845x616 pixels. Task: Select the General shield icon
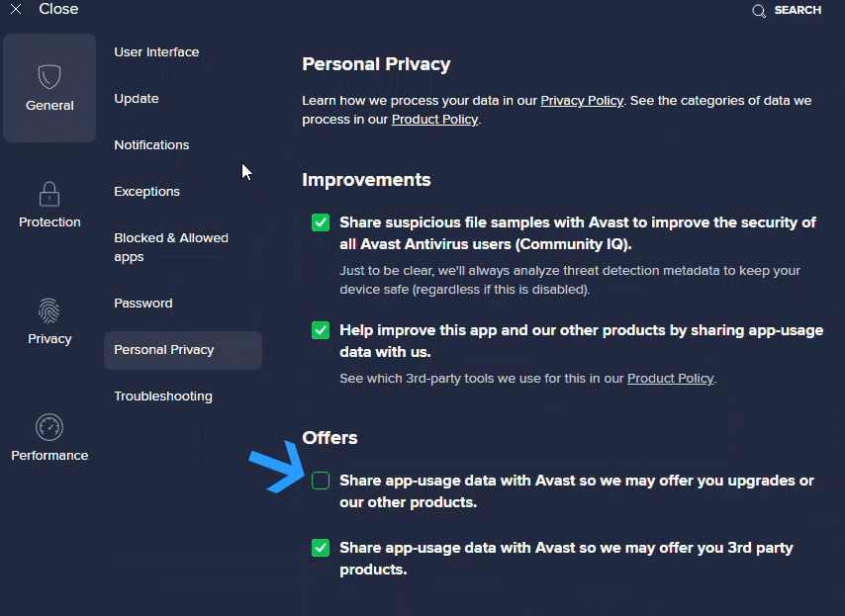[x=49, y=76]
